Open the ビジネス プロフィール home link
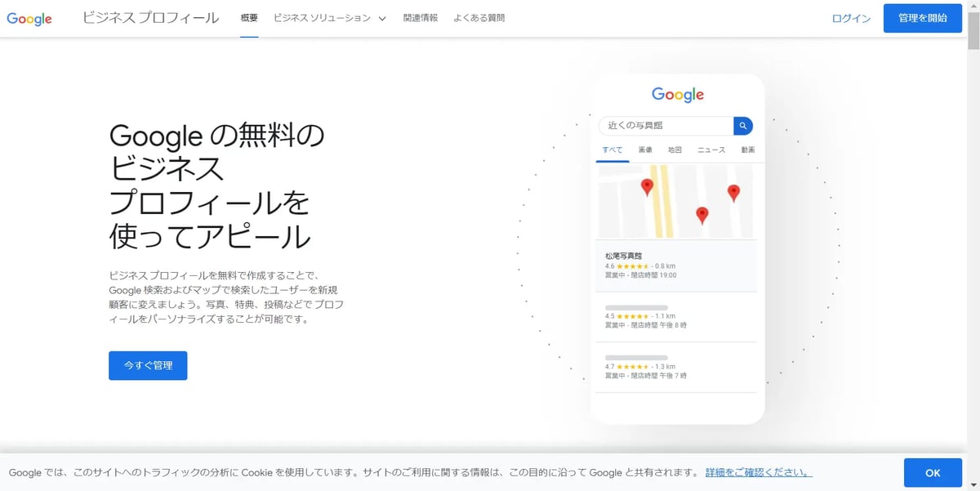 [x=150, y=18]
